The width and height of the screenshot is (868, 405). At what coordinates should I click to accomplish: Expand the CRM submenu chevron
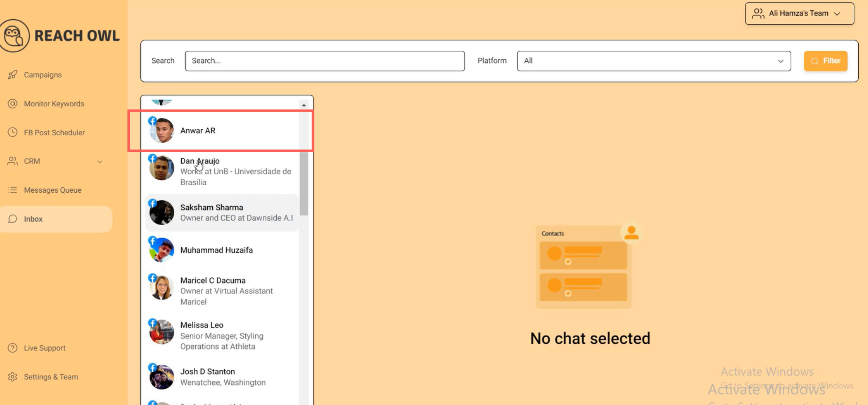[100, 162]
